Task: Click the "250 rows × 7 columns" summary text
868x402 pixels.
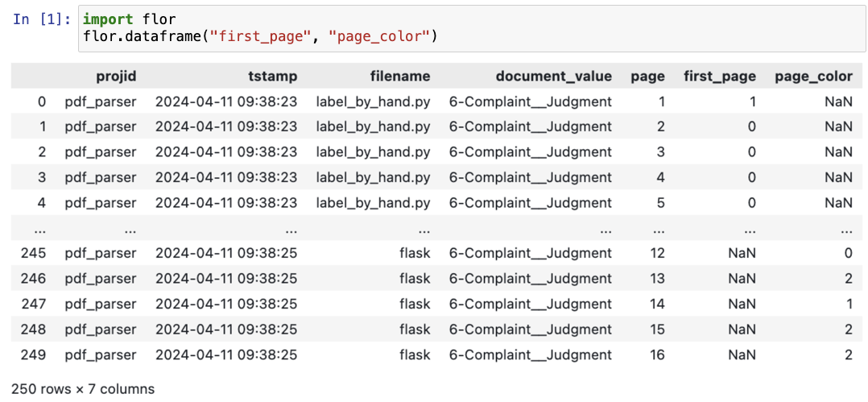Action: pos(83,388)
